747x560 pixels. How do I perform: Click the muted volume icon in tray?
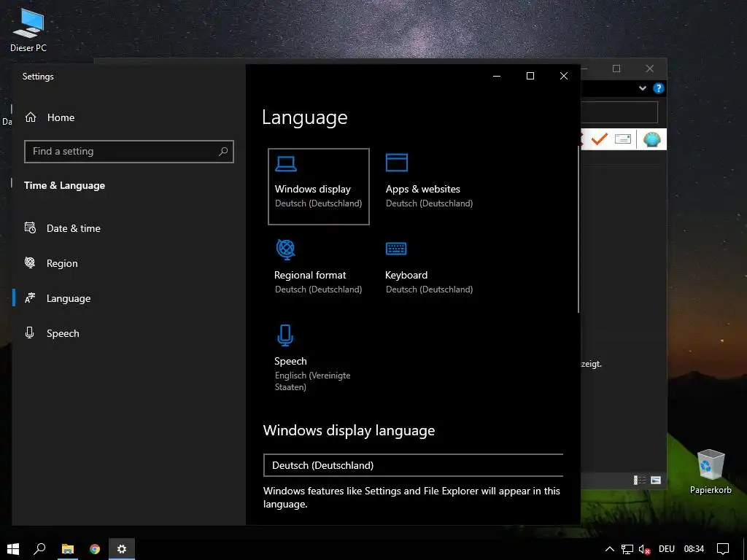644,549
